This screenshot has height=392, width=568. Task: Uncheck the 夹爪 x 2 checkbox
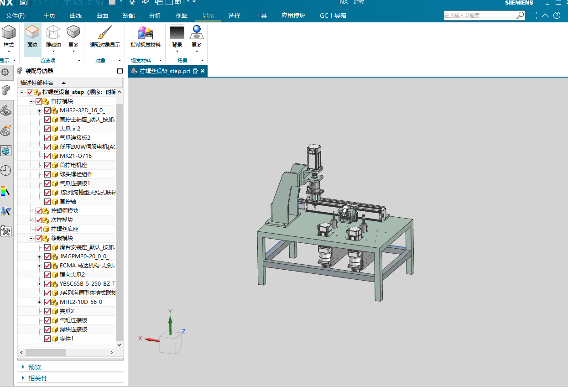(x=47, y=129)
